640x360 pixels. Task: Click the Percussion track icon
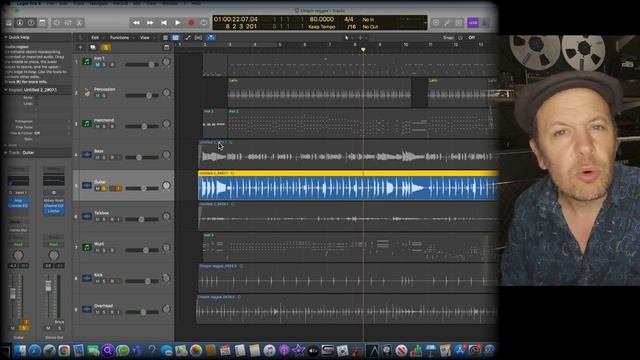(x=87, y=93)
